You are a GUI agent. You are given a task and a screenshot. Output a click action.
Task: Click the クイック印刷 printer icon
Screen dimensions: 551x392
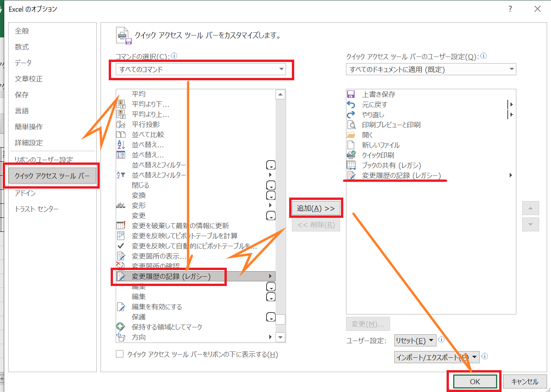pos(351,155)
